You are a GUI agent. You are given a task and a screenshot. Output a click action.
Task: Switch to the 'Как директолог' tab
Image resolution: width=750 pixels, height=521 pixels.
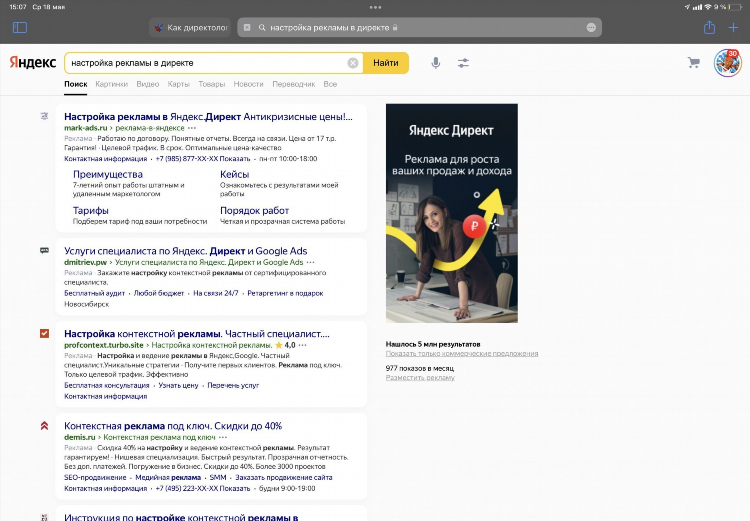tap(190, 28)
